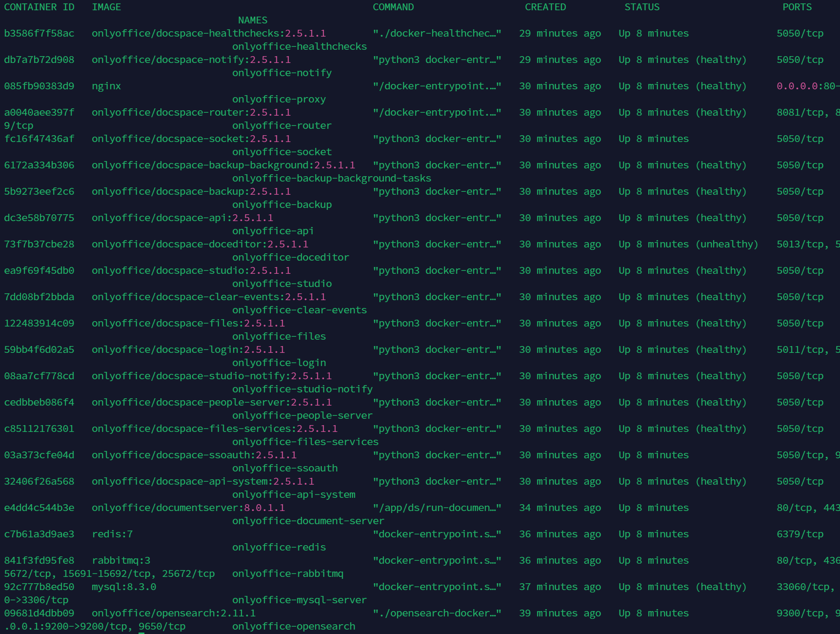
Task: Click container ID fc16f47436af
Action: tap(39, 139)
